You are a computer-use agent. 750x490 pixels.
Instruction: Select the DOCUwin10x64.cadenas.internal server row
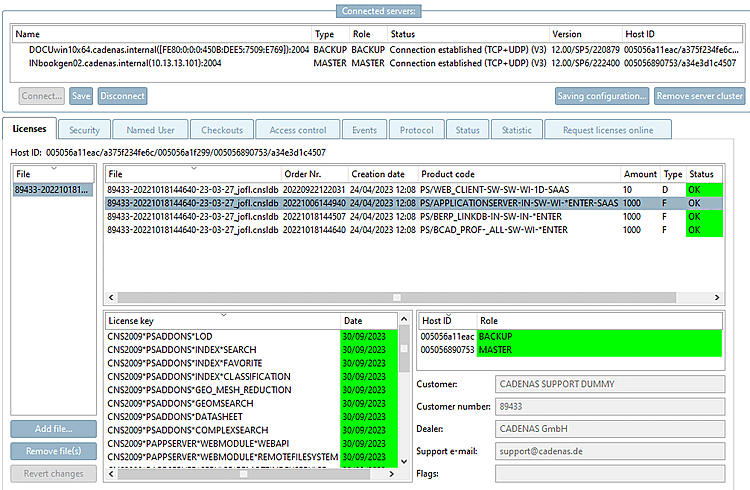(x=378, y=50)
